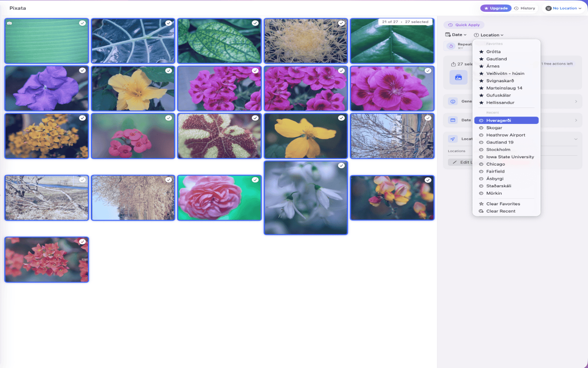
Task: Deselect the cactus photo checkmark
Action: point(342,23)
